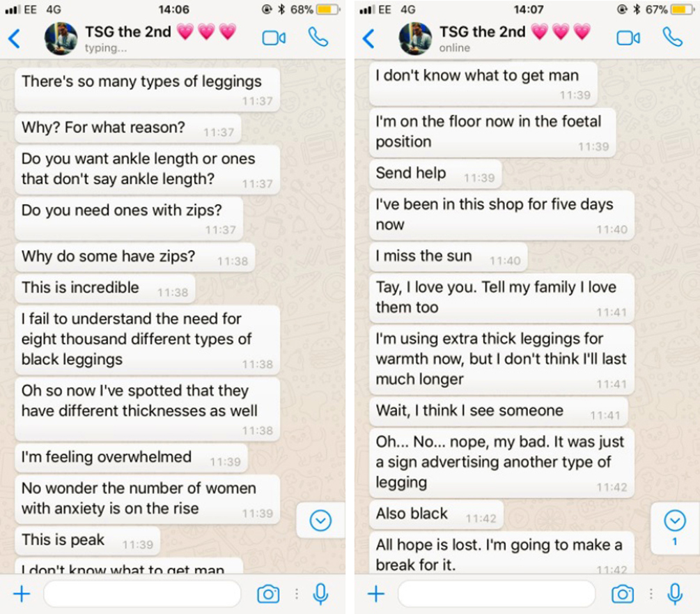This screenshot has height=614, width=700.
Task: Tap the back arrow in left chat
Action: click(x=15, y=38)
